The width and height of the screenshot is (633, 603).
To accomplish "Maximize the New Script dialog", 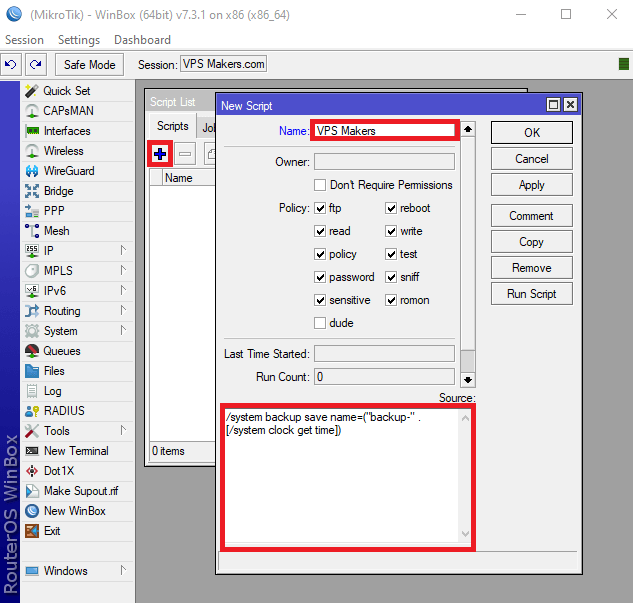I will point(553,105).
